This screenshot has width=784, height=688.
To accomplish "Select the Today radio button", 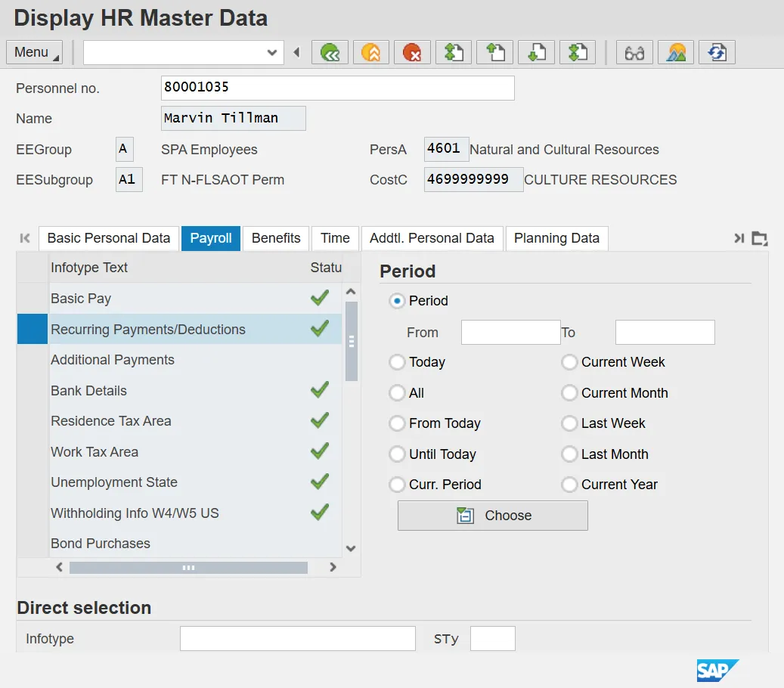I will (x=397, y=362).
